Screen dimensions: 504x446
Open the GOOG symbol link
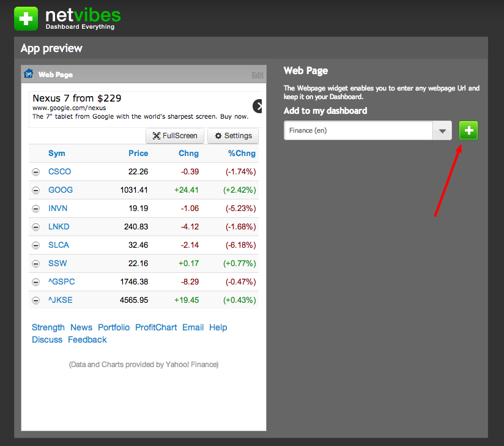pyautogui.click(x=61, y=190)
